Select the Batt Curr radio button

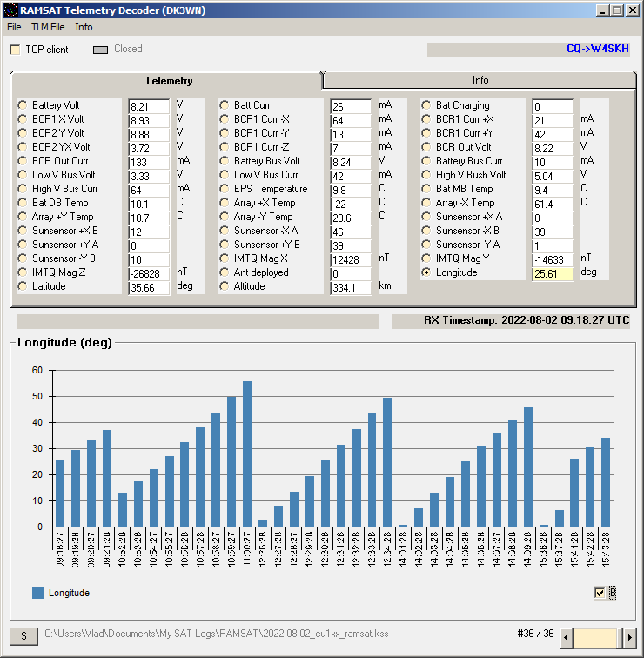tap(225, 105)
